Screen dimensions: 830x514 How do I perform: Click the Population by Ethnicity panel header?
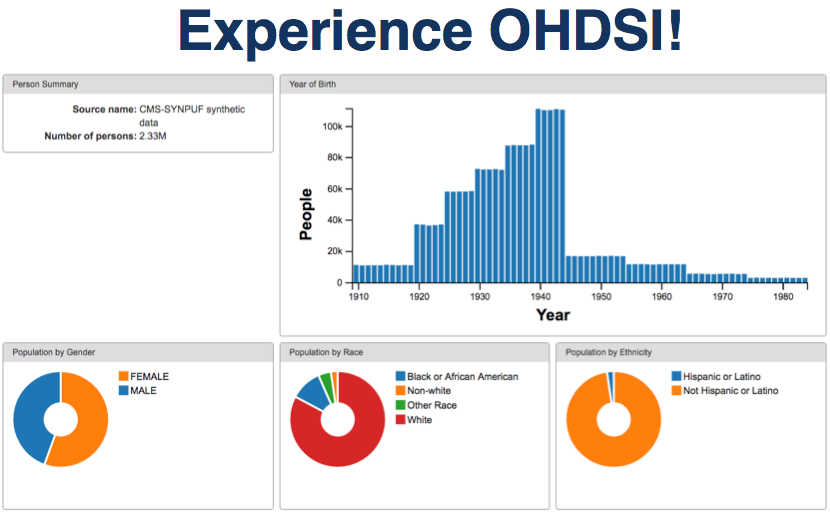pyautogui.click(x=691, y=352)
